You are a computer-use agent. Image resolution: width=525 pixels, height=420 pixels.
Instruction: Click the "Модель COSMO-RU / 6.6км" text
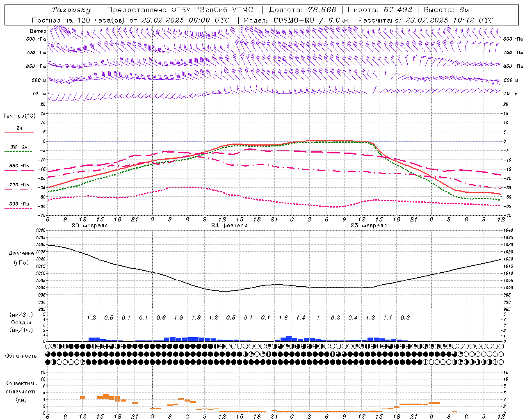[x=296, y=20]
